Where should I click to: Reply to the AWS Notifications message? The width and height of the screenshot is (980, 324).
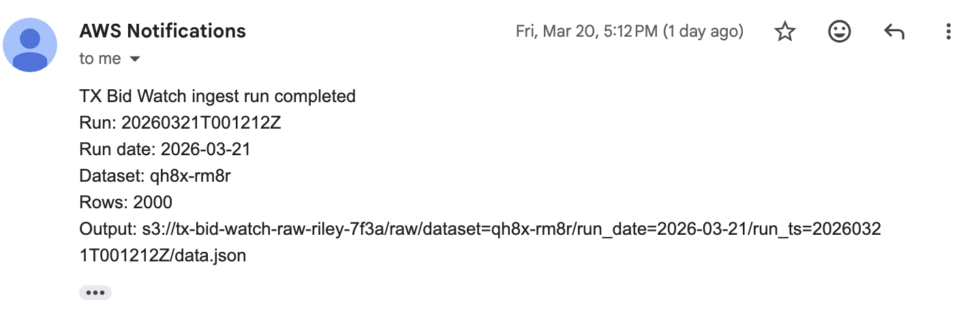click(x=893, y=31)
